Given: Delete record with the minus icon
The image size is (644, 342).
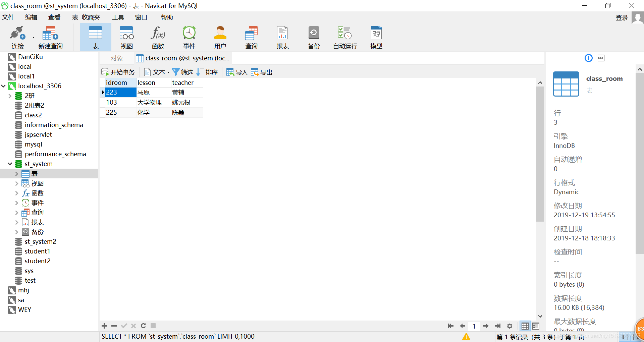Looking at the screenshot, I should click(114, 326).
